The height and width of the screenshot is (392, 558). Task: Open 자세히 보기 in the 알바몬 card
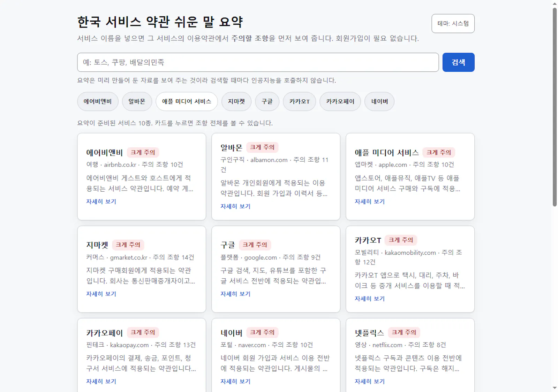[x=235, y=206]
